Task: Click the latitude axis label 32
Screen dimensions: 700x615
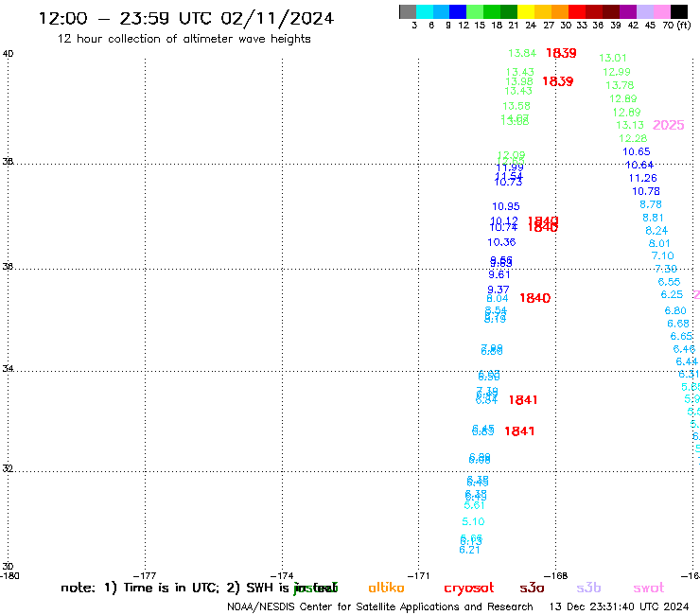Action: [x=8, y=469]
